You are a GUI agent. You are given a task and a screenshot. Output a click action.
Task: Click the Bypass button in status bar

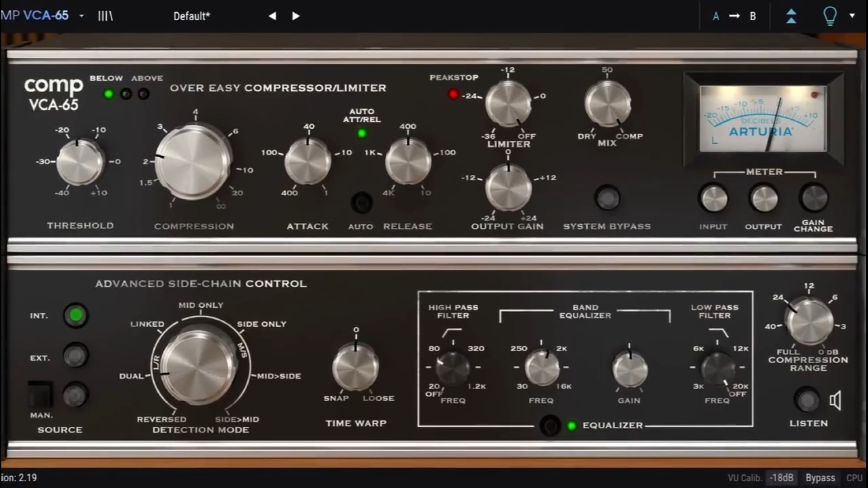pyautogui.click(x=820, y=478)
